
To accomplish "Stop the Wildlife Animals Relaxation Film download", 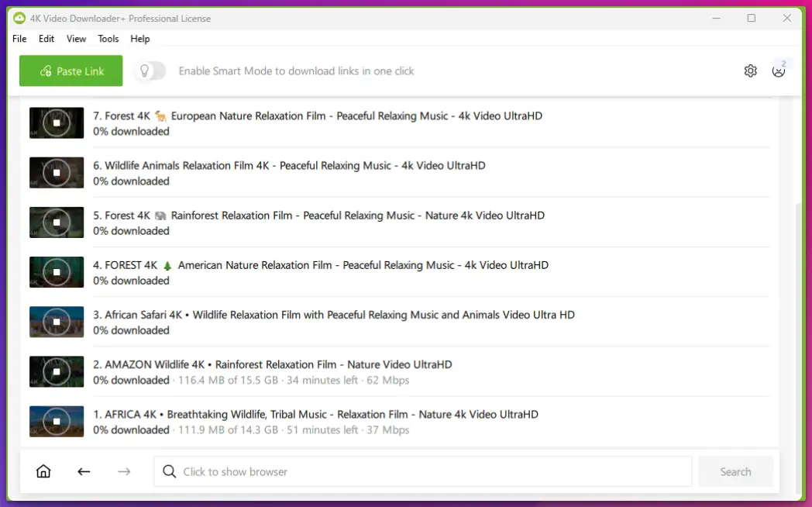I will (56, 172).
